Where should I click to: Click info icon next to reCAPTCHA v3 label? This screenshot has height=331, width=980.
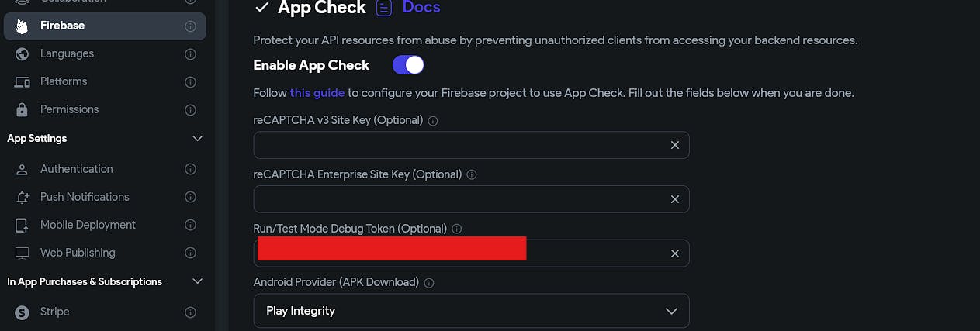click(x=433, y=121)
